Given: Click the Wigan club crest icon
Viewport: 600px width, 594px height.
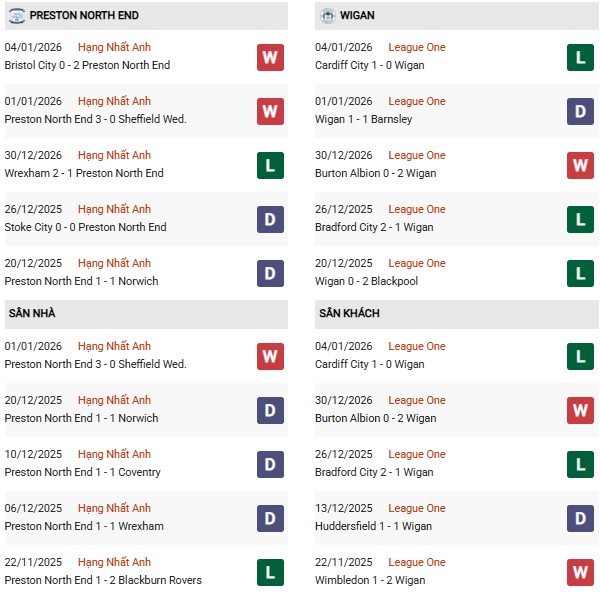Looking at the screenshot, I should click(x=328, y=16).
